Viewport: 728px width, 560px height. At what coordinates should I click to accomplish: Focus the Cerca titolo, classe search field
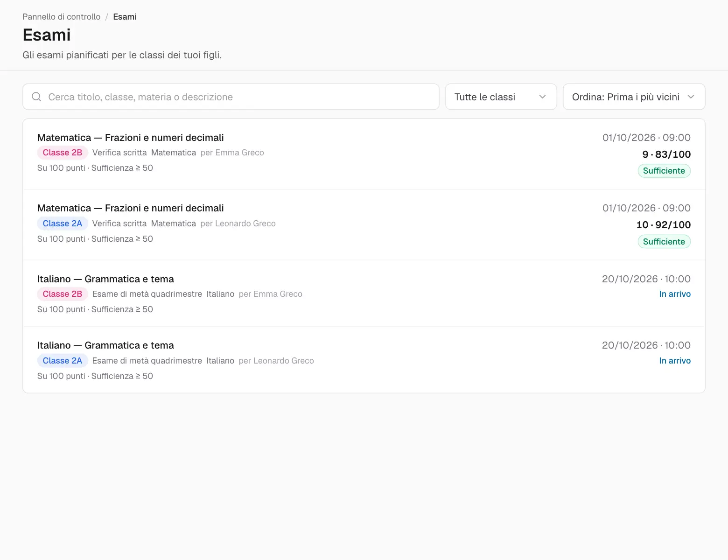click(231, 97)
